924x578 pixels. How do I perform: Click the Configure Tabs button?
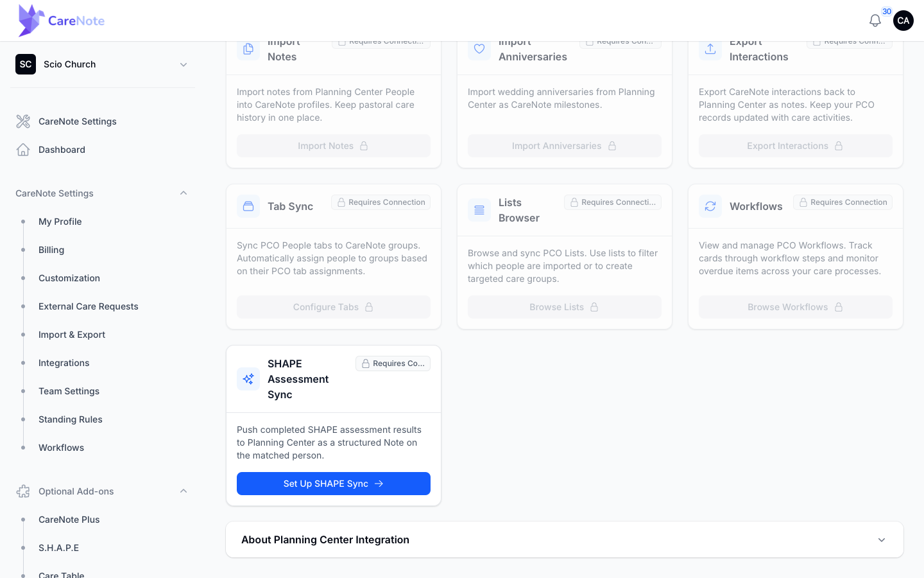(334, 307)
